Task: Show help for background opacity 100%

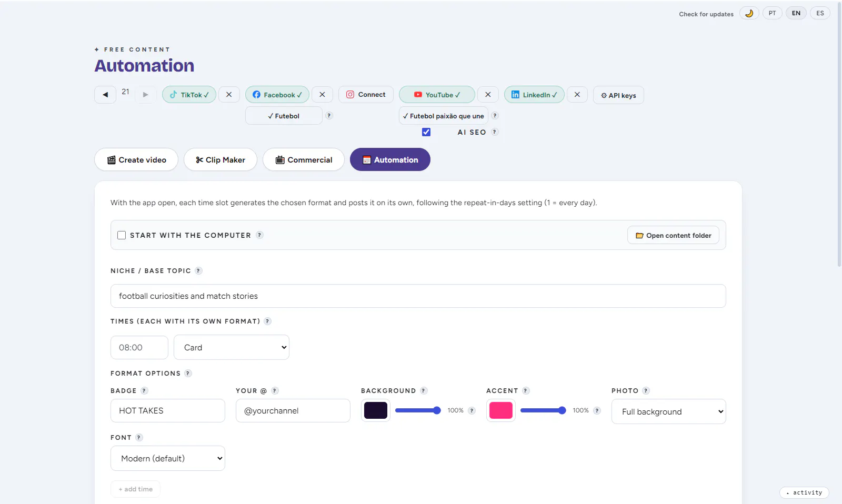Action: pos(472,410)
